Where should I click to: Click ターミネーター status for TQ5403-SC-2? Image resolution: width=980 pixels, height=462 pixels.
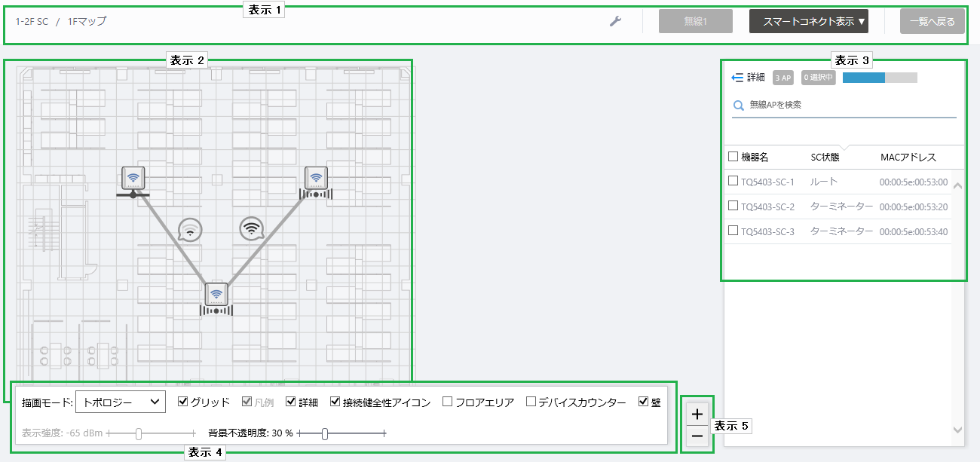pyautogui.click(x=841, y=206)
